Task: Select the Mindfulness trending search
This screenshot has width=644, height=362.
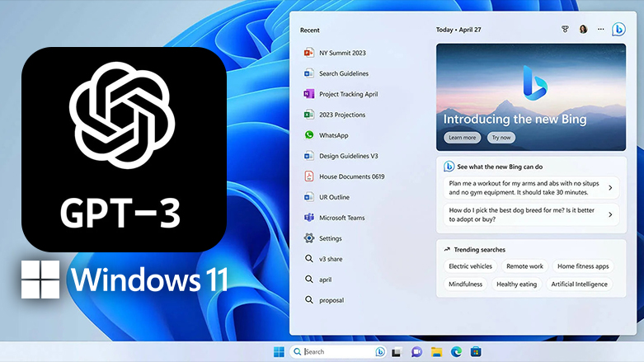Action: 465,284
